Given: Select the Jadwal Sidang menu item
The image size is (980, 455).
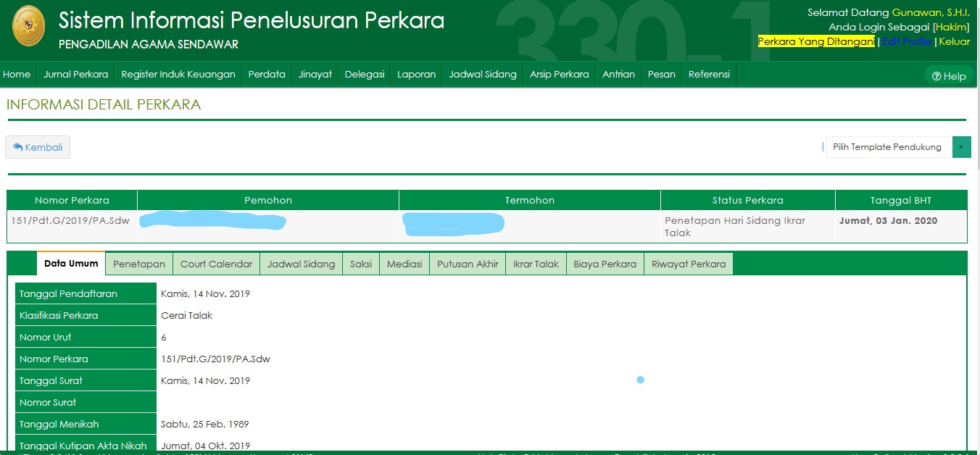Looking at the screenshot, I should tap(482, 74).
